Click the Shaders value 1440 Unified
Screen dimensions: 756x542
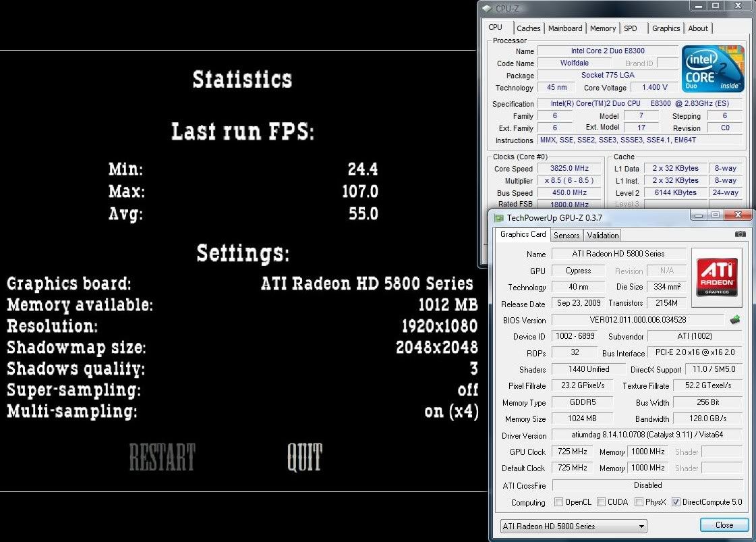pyautogui.click(x=589, y=369)
